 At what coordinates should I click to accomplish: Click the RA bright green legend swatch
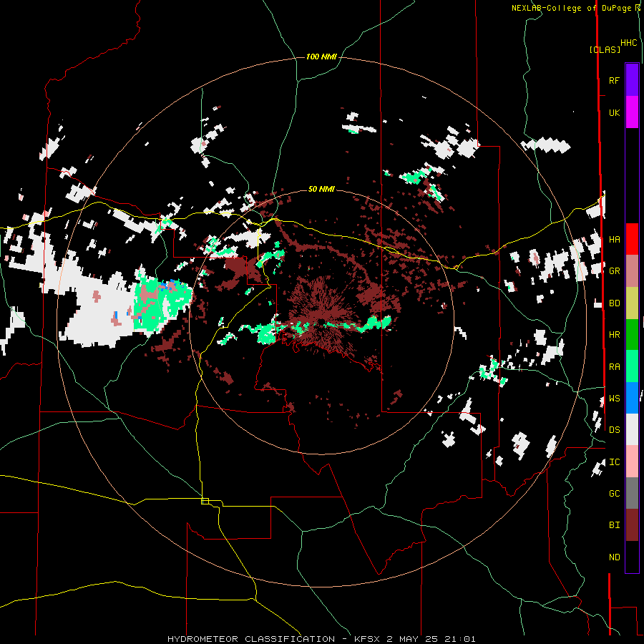[632, 366]
